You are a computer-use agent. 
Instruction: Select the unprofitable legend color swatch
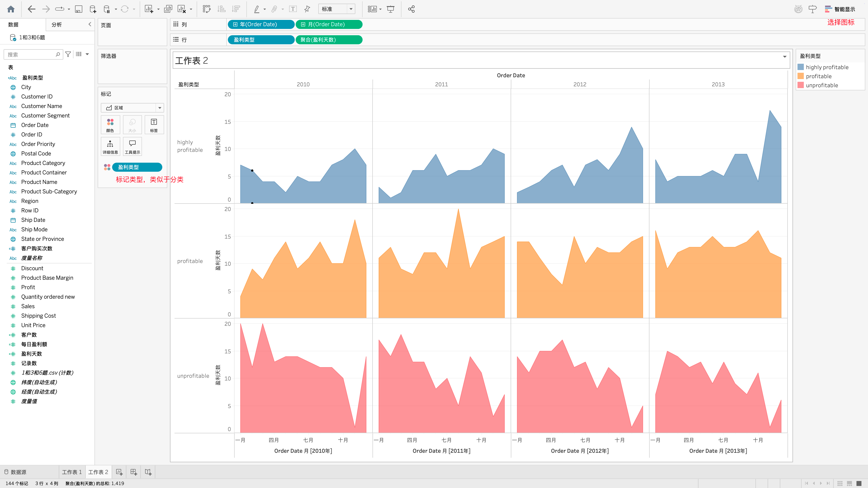point(801,85)
